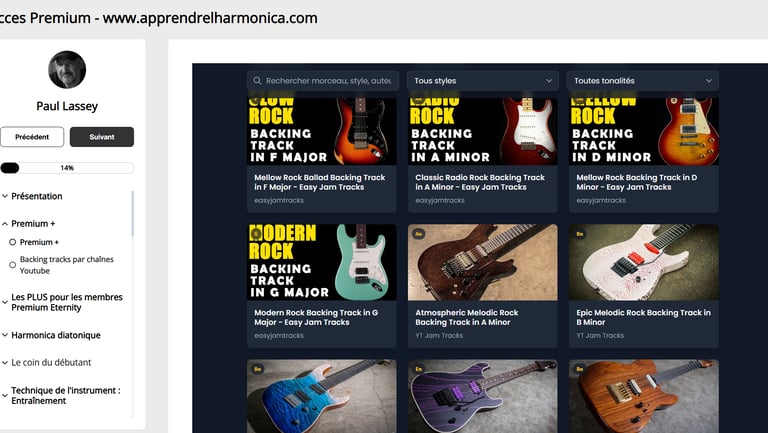
Task: Expand Le coin du débutant section
Action: coord(47,362)
